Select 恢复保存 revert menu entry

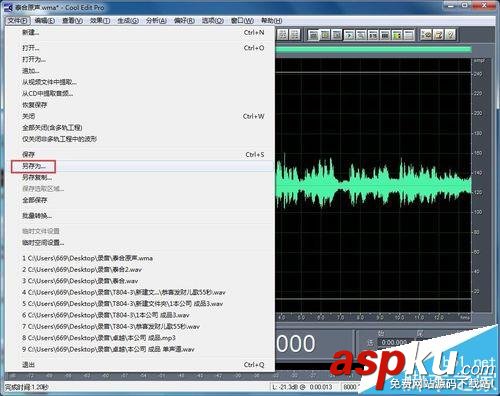tap(140, 105)
